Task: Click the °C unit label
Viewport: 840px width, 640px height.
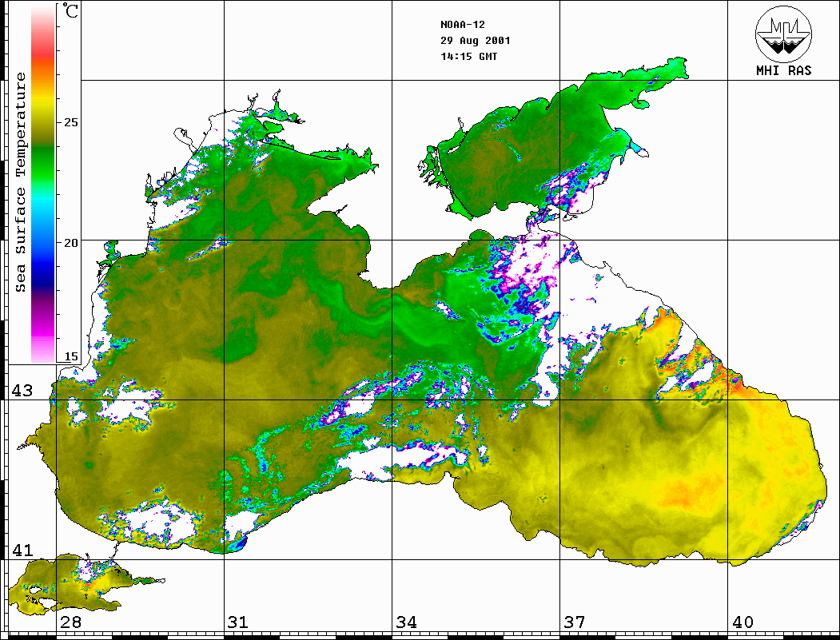Action: (x=70, y=10)
